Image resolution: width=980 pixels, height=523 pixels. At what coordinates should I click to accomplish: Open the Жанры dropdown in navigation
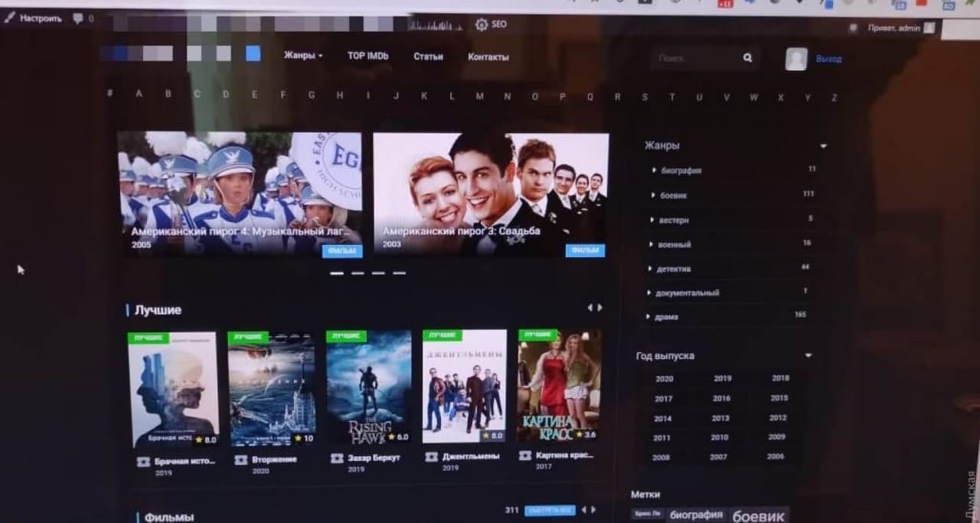coord(303,56)
